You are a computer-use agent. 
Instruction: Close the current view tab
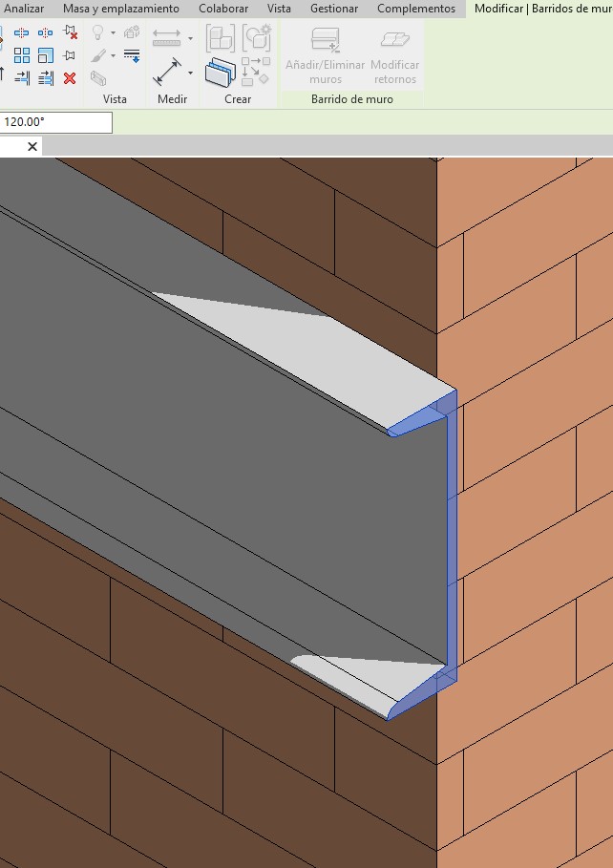tap(32, 146)
